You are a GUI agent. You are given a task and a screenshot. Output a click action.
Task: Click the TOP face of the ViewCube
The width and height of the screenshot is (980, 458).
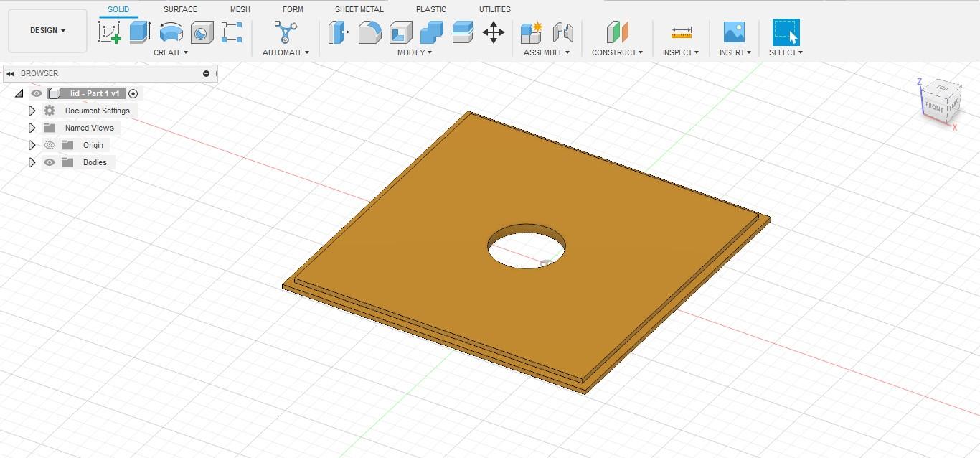click(942, 88)
